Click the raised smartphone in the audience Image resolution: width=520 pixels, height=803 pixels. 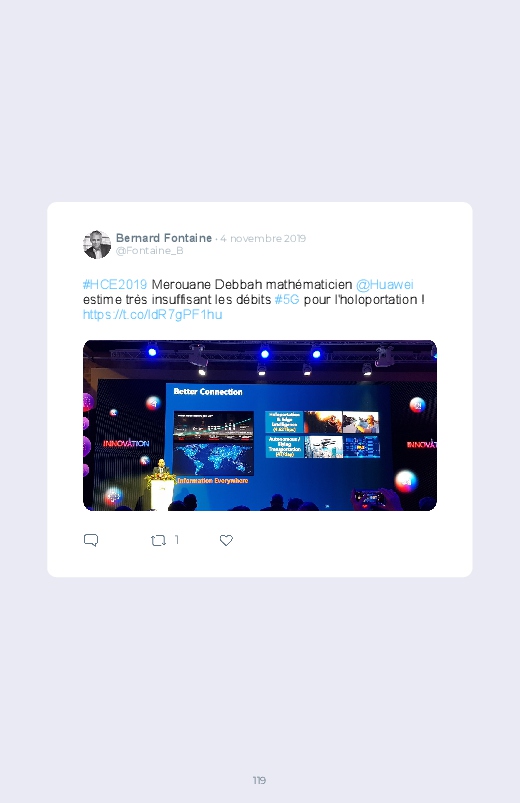click(x=368, y=497)
